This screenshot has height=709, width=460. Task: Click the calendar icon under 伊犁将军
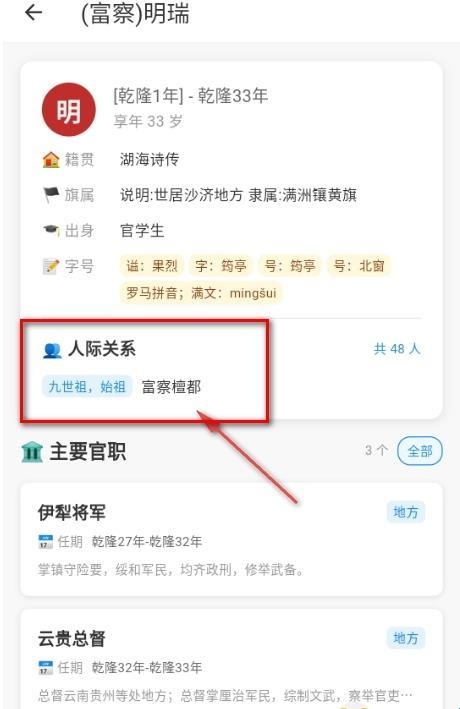[x=45, y=541]
